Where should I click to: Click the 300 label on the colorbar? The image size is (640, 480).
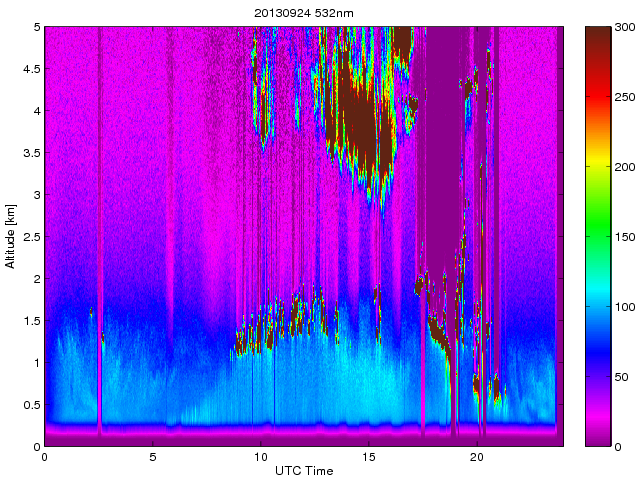(x=625, y=27)
